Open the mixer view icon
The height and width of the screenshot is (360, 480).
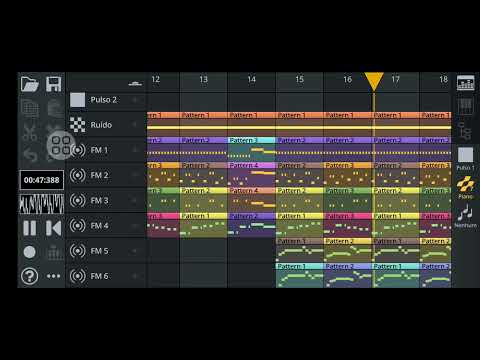(x=465, y=83)
